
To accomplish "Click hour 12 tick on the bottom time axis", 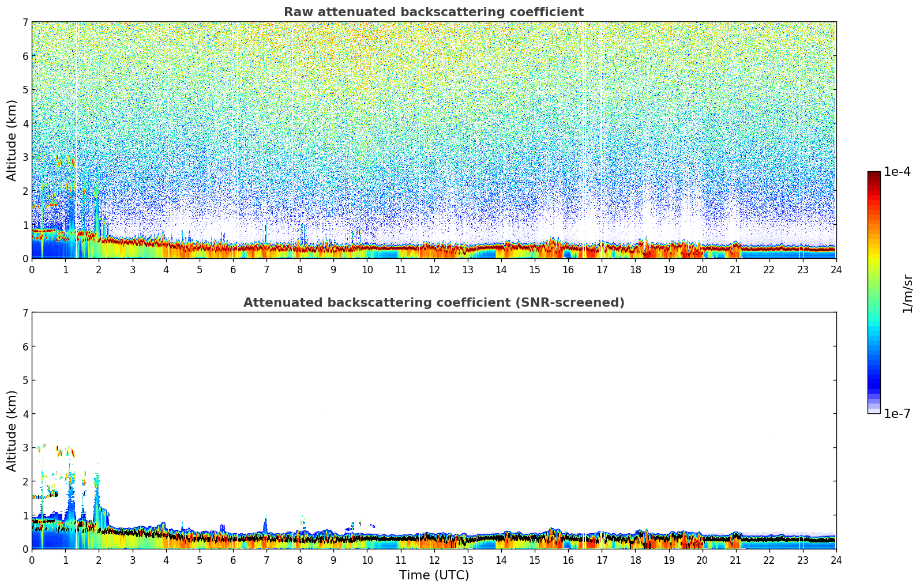I will pyautogui.click(x=434, y=560).
